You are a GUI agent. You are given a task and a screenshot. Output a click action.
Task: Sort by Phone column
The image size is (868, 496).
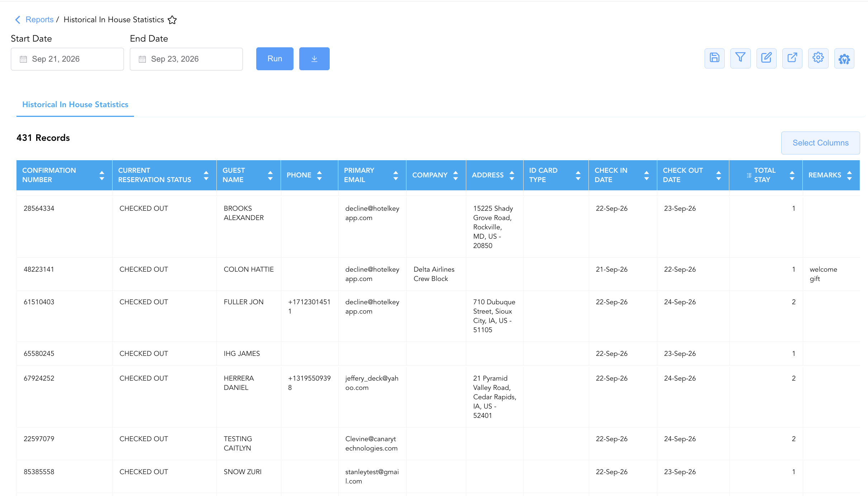point(319,175)
